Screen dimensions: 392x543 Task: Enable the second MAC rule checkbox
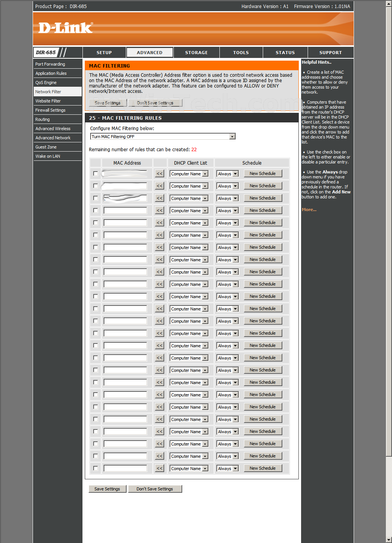click(x=96, y=186)
